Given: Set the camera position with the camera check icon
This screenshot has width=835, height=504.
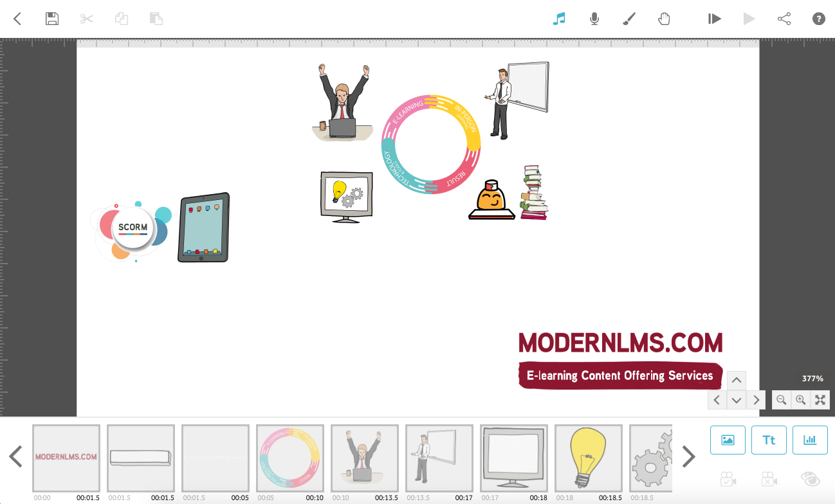Looking at the screenshot, I should coord(728,479).
